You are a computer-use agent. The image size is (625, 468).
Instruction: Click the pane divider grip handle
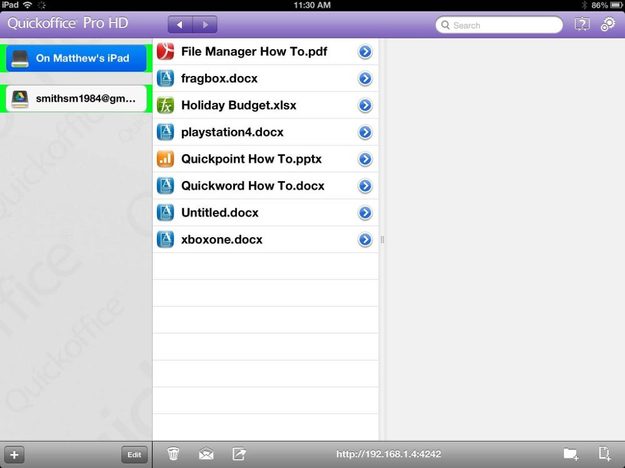click(x=382, y=240)
